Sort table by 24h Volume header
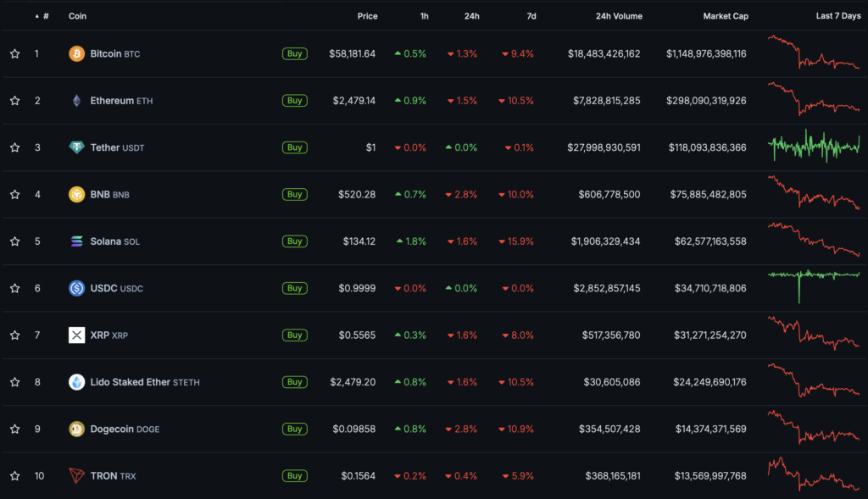 tap(619, 16)
